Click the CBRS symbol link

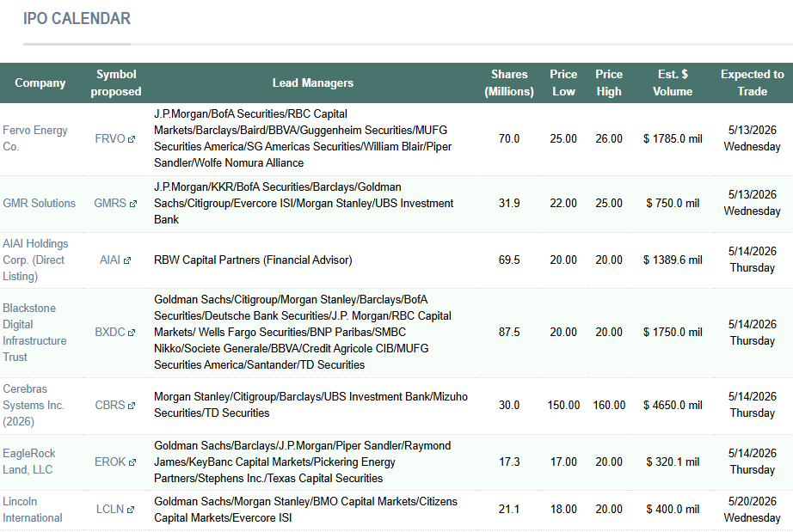(x=110, y=405)
